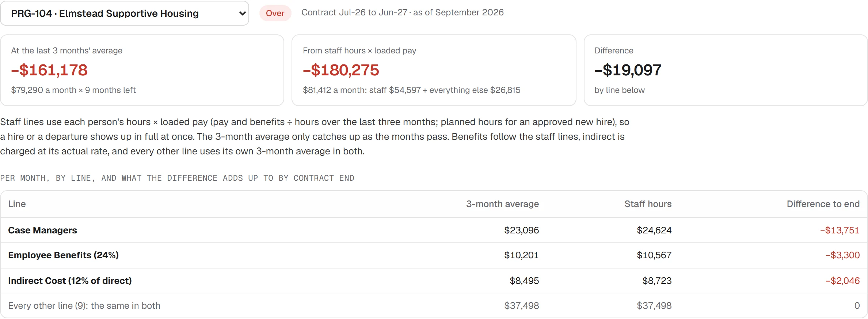Click the -$180,275 staff hours projection
This screenshot has height=319, width=868.
[x=341, y=70]
